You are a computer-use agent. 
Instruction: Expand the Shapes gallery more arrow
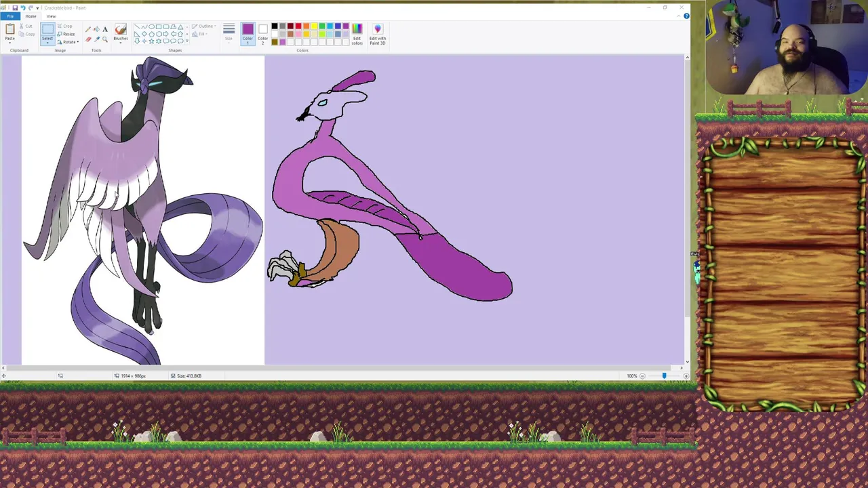point(187,41)
